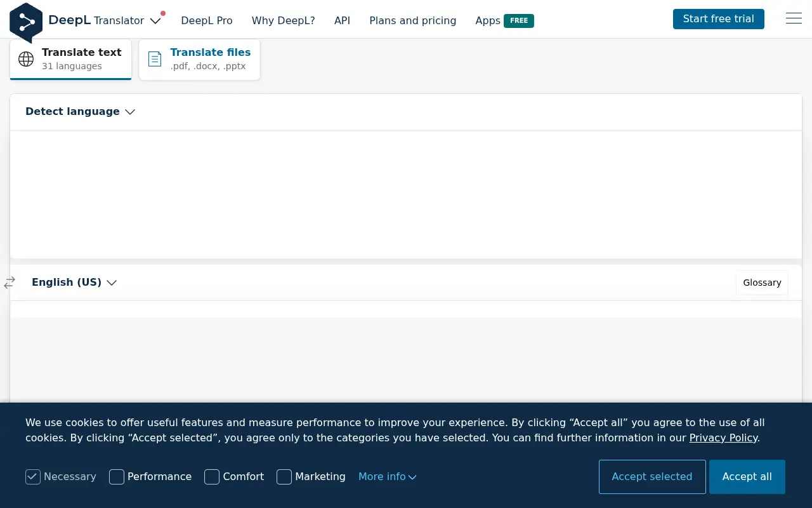Click the globe icon on Translate text
The image size is (812, 508).
(x=26, y=59)
